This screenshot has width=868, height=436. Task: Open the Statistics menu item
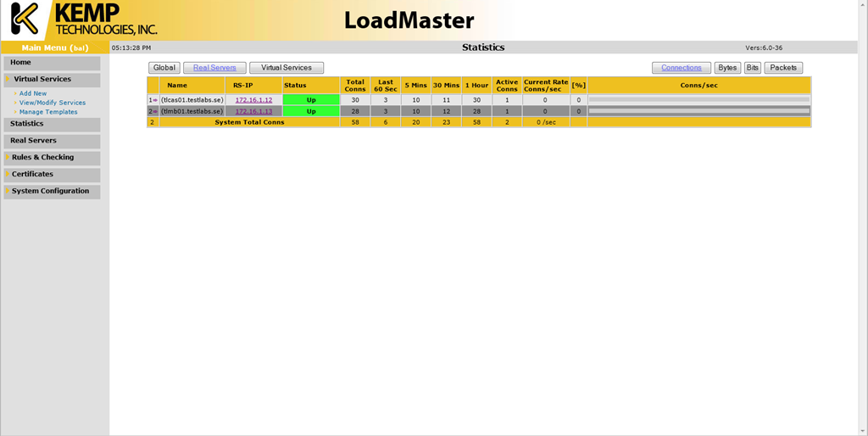tap(52, 124)
